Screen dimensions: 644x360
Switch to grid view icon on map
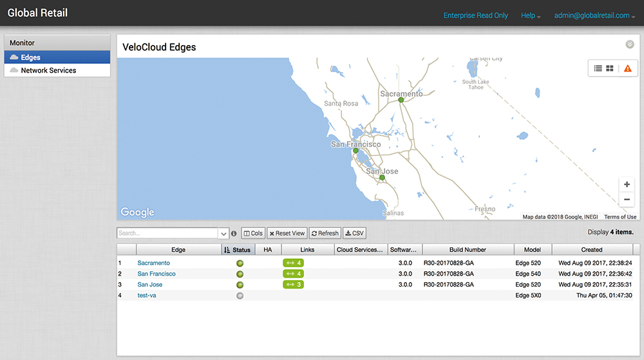click(610, 68)
